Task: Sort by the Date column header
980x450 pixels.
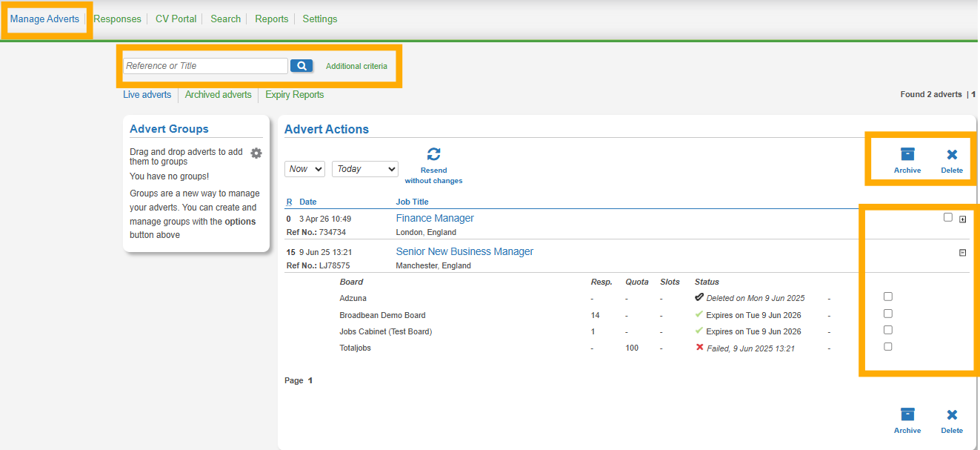Action: (308, 202)
